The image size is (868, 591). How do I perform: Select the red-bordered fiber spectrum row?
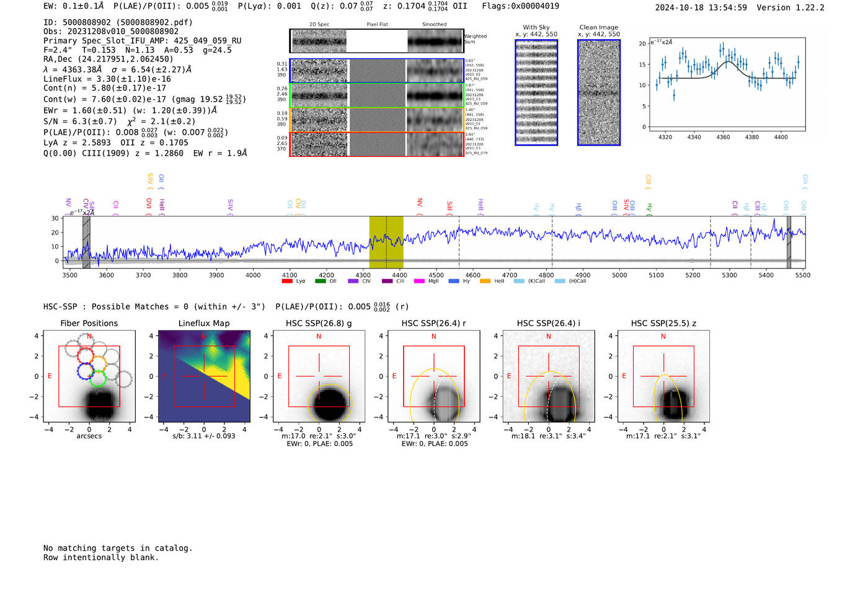coord(376,144)
